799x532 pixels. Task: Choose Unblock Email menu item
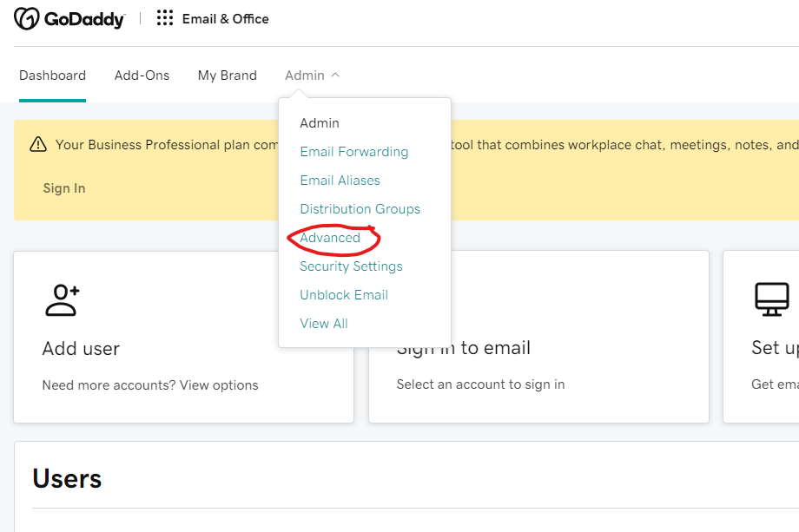344,295
